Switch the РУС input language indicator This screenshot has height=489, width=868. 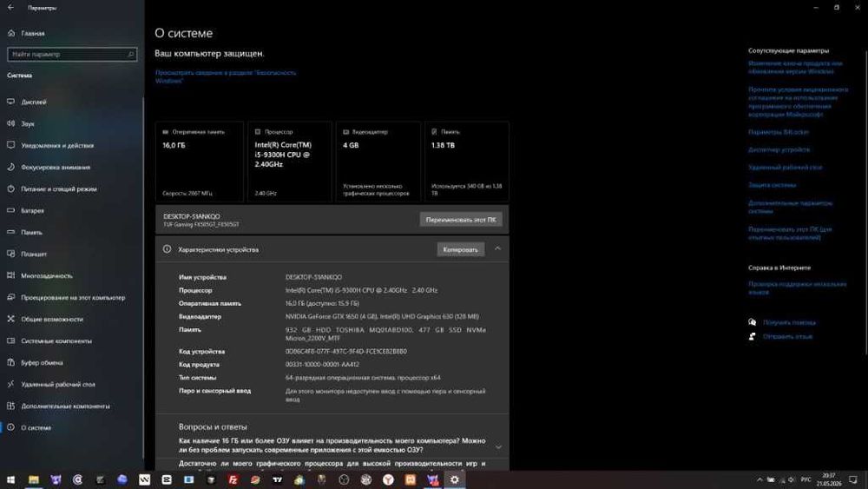coord(806,479)
